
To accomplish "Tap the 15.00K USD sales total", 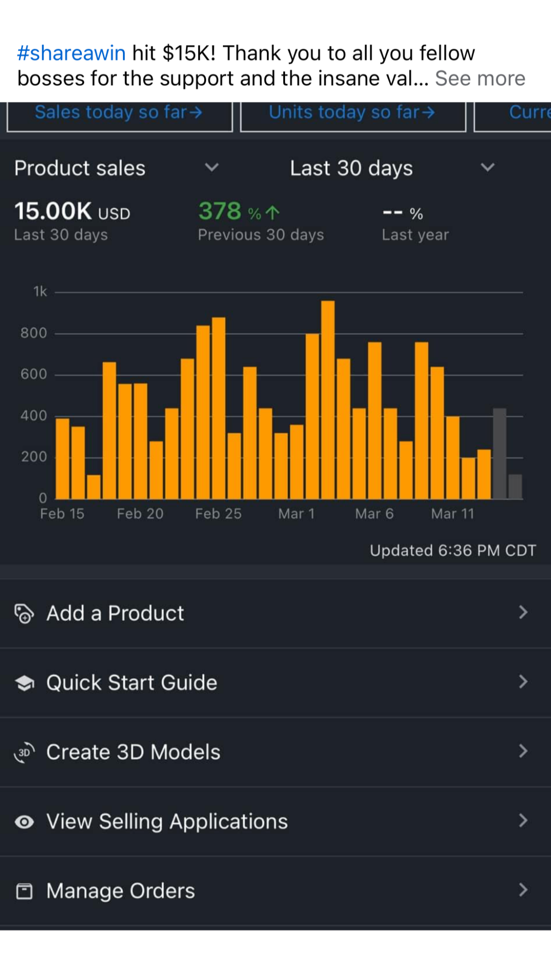I will 72,212.
